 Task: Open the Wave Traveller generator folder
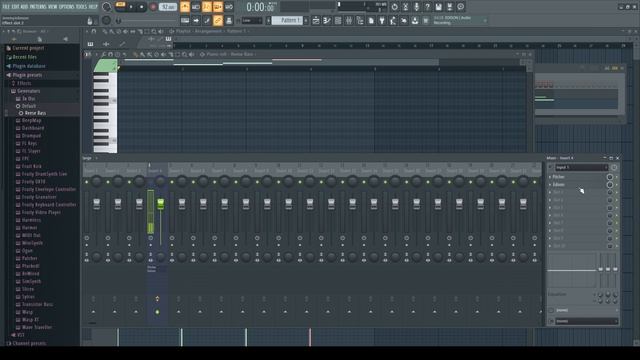[37, 327]
